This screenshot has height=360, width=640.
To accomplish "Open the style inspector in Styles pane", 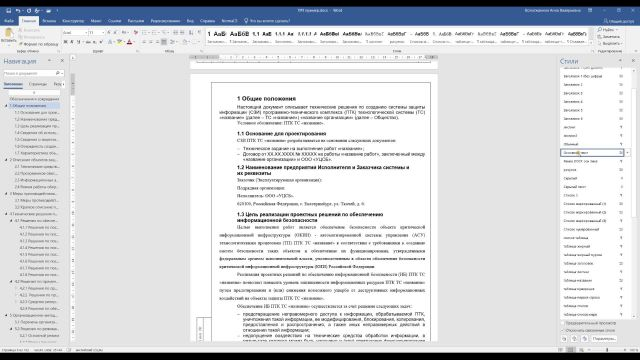I will pos(574,339).
